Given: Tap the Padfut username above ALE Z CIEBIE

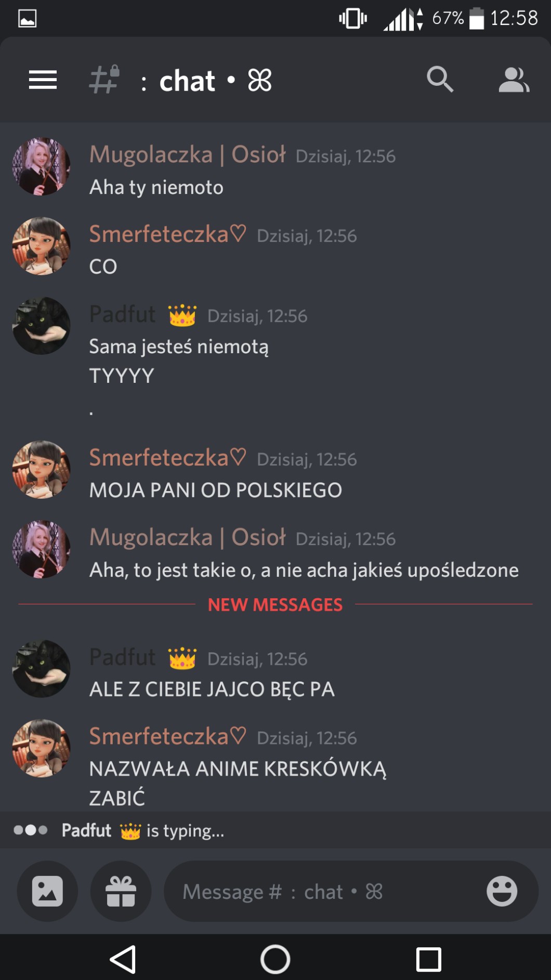Looking at the screenshot, I should click(122, 657).
